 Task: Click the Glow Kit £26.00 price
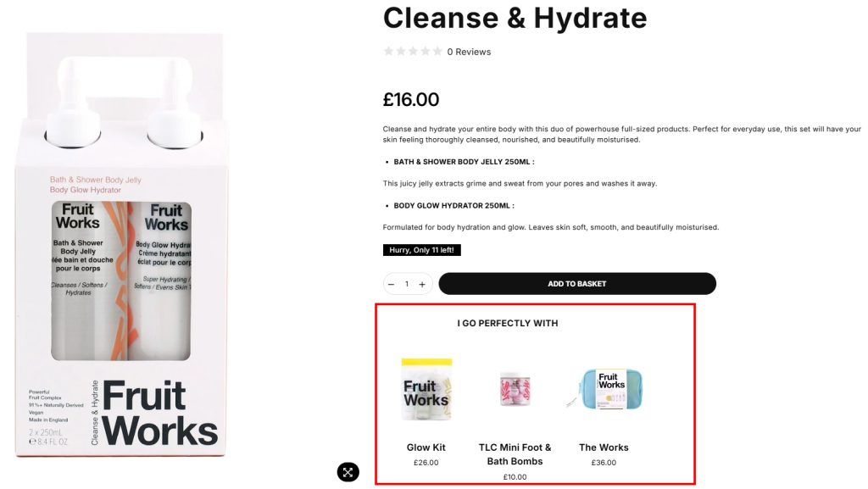tap(426, 463)
